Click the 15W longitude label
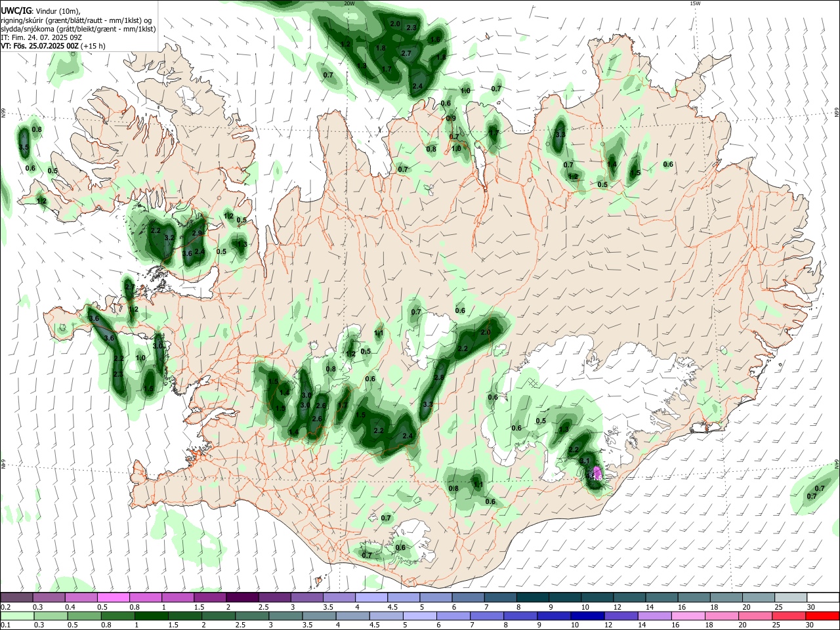 pos(695,3)
